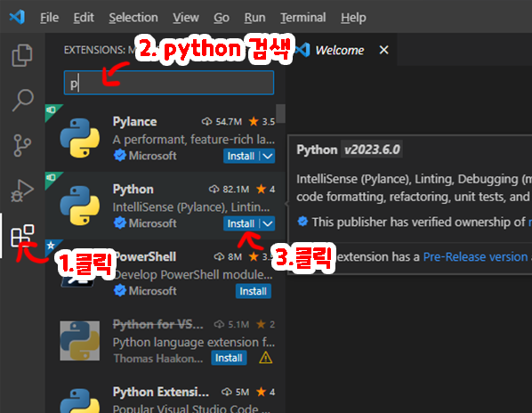The height and width of the screenshot is (413, 532).
Task: Click Python Extension Pack star rating
Action: tap(261, 392)
